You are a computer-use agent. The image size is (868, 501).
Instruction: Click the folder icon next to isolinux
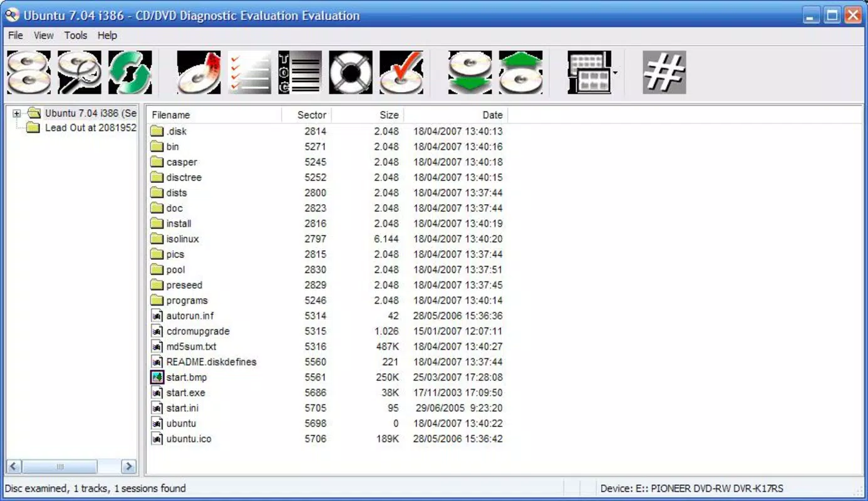coord(157,239)
